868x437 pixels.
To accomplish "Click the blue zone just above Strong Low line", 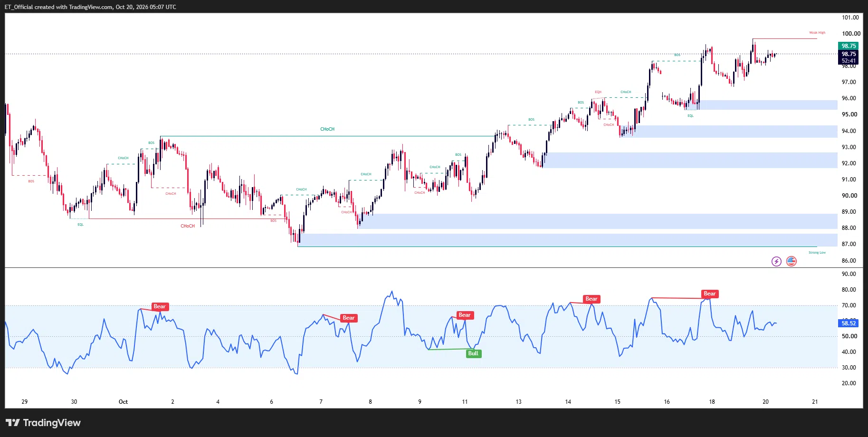I will coord(567,240).
